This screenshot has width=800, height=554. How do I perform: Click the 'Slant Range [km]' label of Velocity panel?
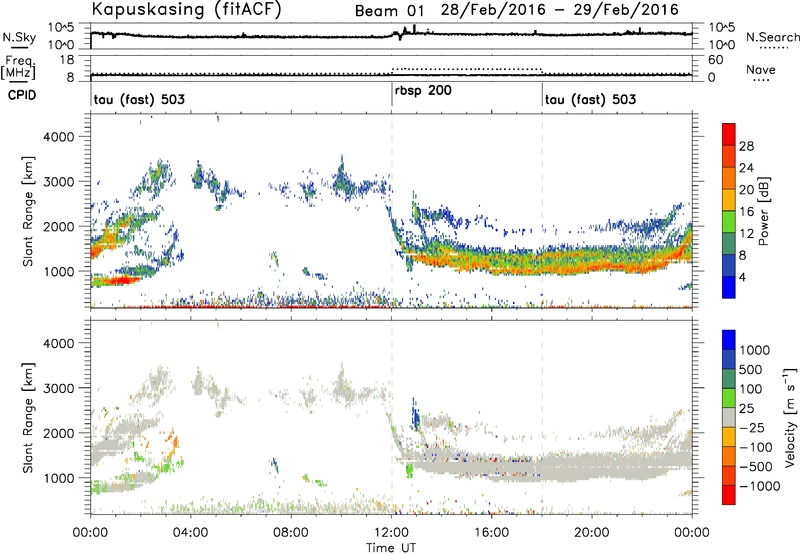tap(28, 418)
